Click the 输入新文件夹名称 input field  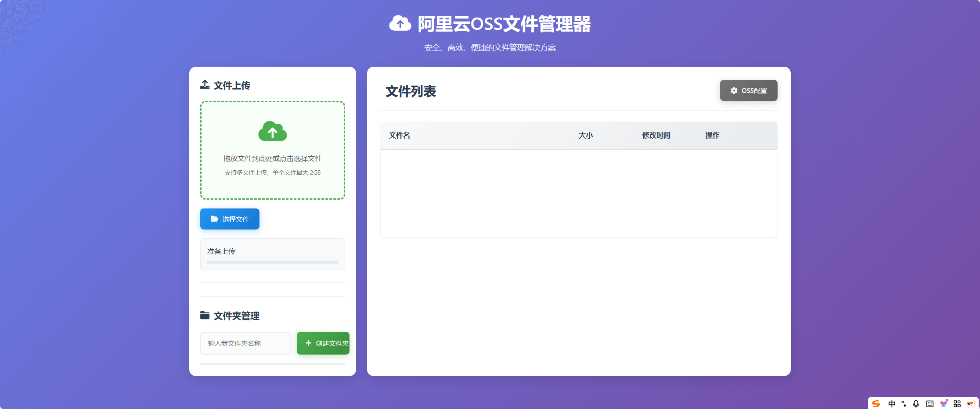coord(245,343)
